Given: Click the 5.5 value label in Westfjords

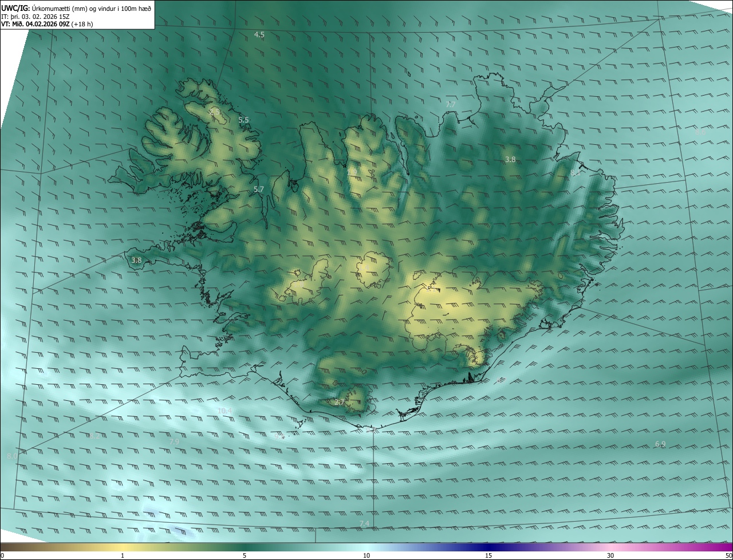Looking at the screenshot, I should click(244, 120).
